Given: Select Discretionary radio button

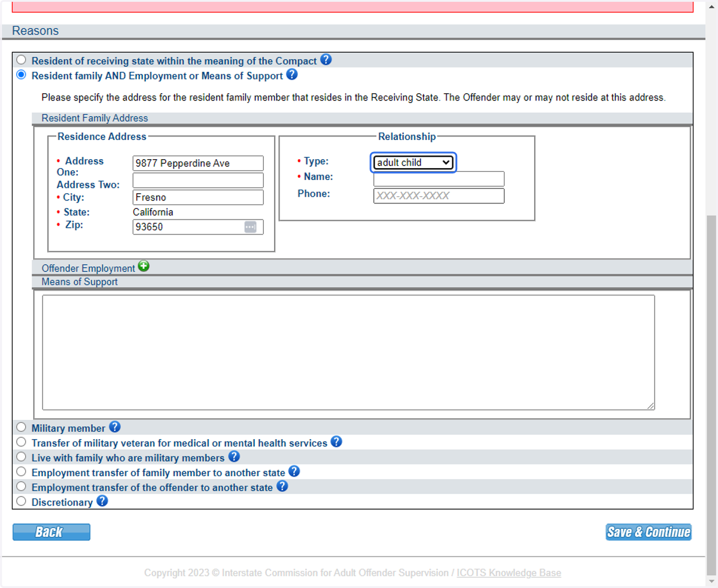Looking at the screenshot, I should (x=22, y=501).
